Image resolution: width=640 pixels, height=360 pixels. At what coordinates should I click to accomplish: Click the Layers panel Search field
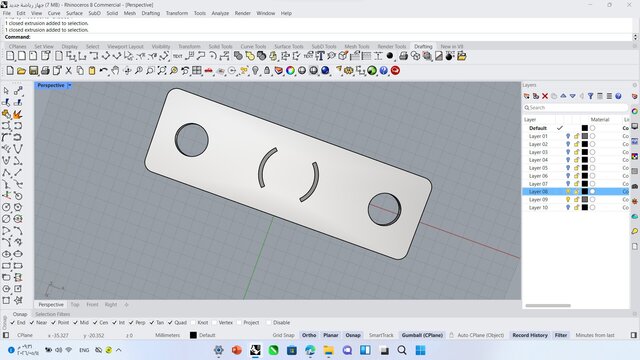[x=576, y=108]
